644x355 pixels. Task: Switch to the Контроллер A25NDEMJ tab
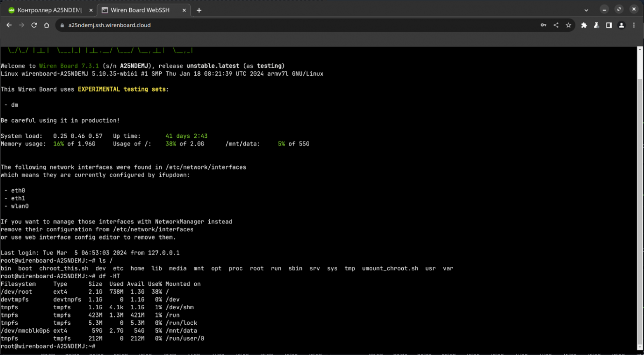coord(50,10)
